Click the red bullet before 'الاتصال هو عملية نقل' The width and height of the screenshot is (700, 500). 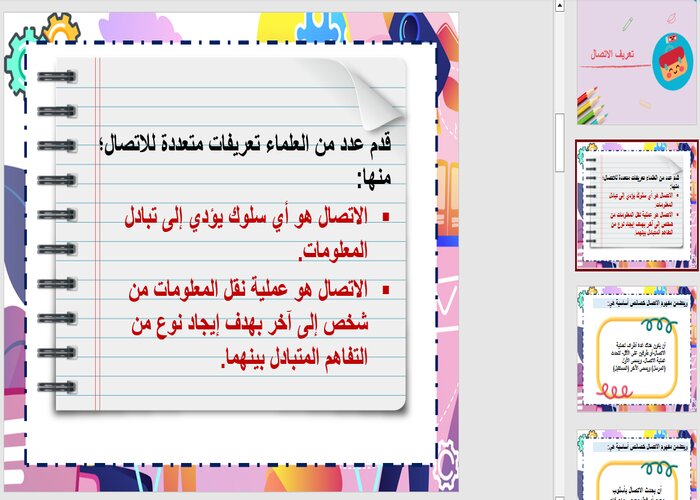point(386,290)
